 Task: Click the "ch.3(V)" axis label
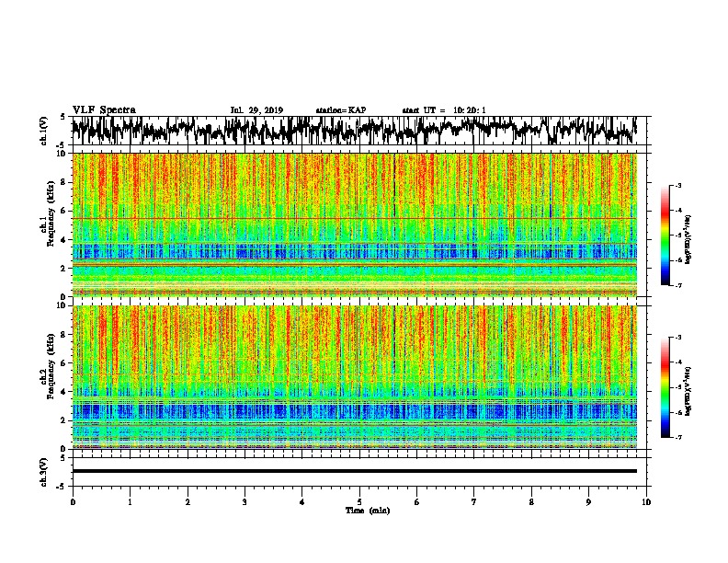coord(44,472)
